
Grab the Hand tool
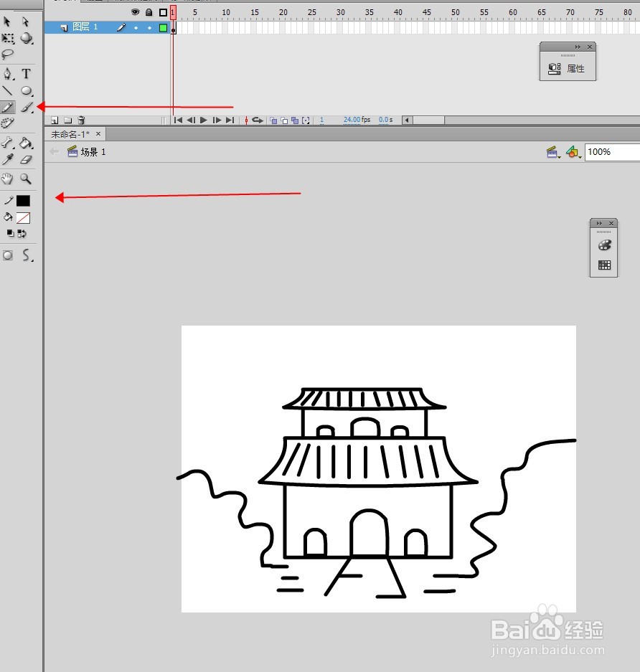coord(6,179)
